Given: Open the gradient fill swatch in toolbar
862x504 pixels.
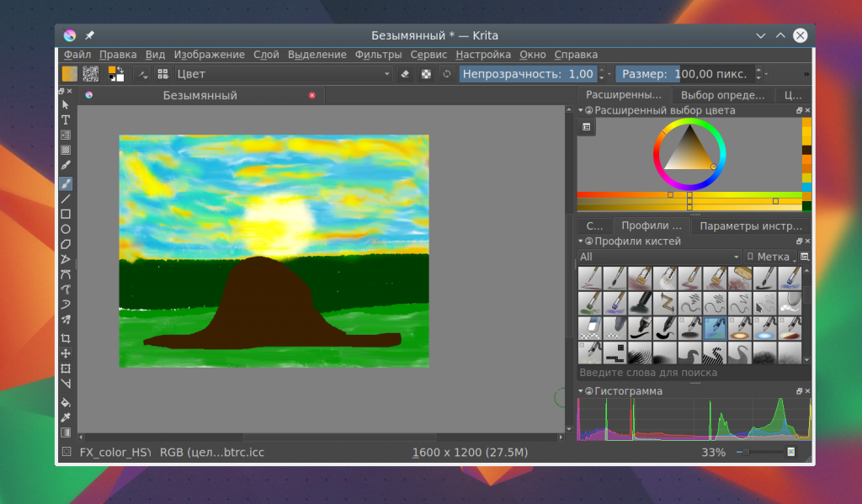Looking at the screenshot, I should [x=70, y=74].
